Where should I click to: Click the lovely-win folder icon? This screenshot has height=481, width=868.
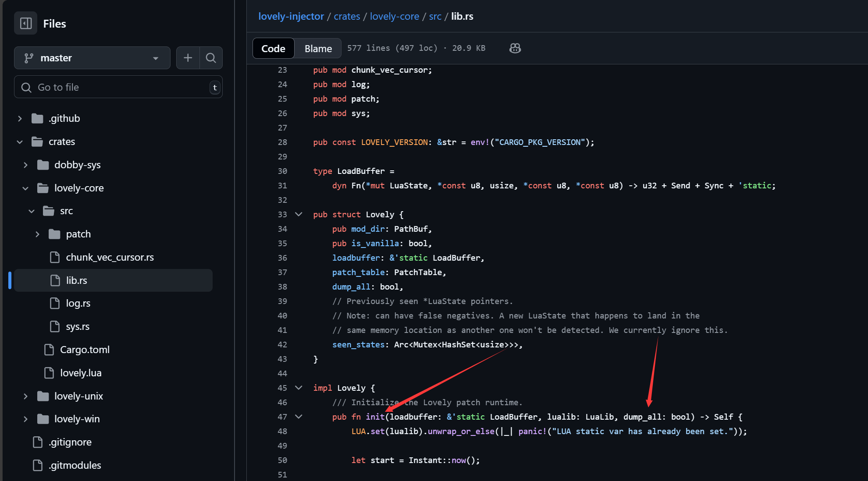point(43,419)
